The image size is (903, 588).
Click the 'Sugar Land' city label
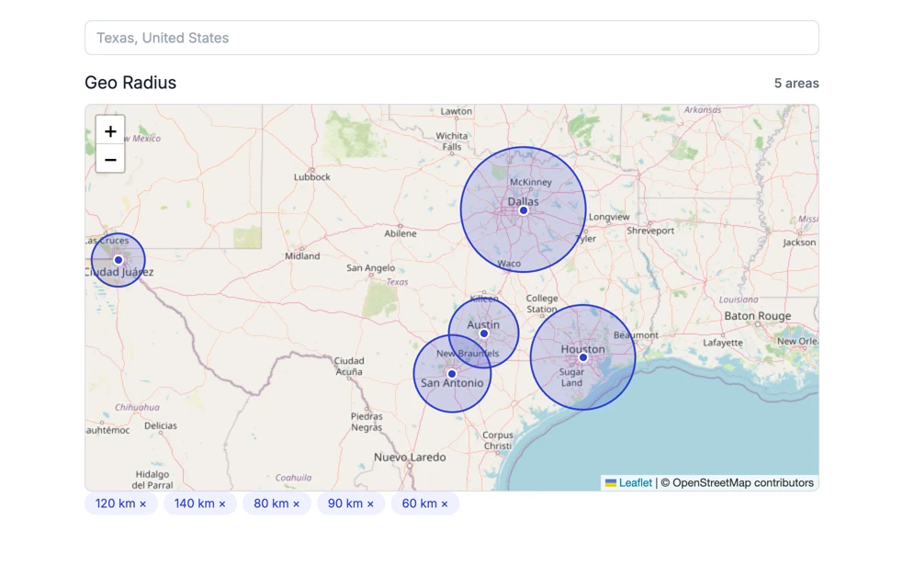pos(572,378)
